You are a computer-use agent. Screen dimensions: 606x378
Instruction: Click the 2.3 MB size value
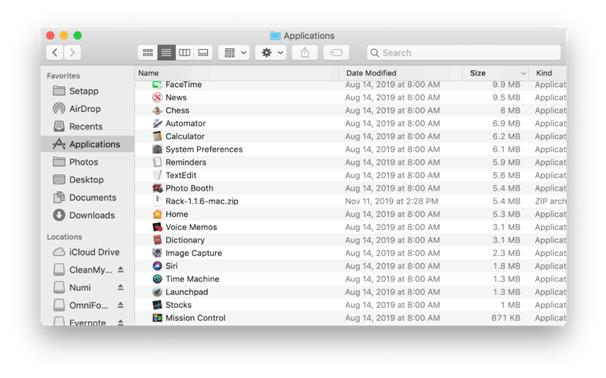(x=506, y=253)
